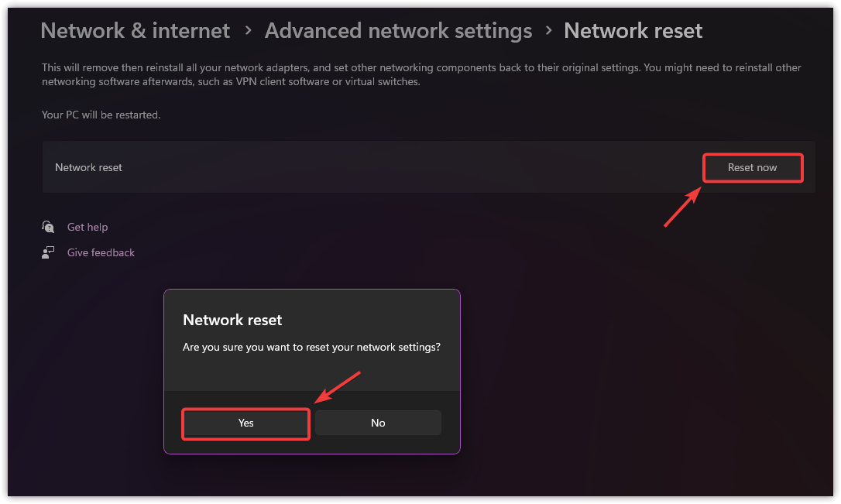Click the chevron after Network & internet
The height and width of the screenshot is (504, 841).
pos(248,30)
